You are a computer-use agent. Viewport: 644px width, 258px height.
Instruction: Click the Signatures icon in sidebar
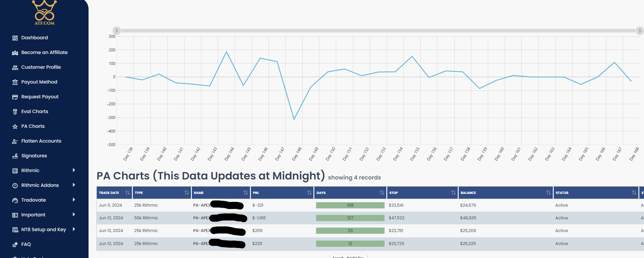coord(15,156)
